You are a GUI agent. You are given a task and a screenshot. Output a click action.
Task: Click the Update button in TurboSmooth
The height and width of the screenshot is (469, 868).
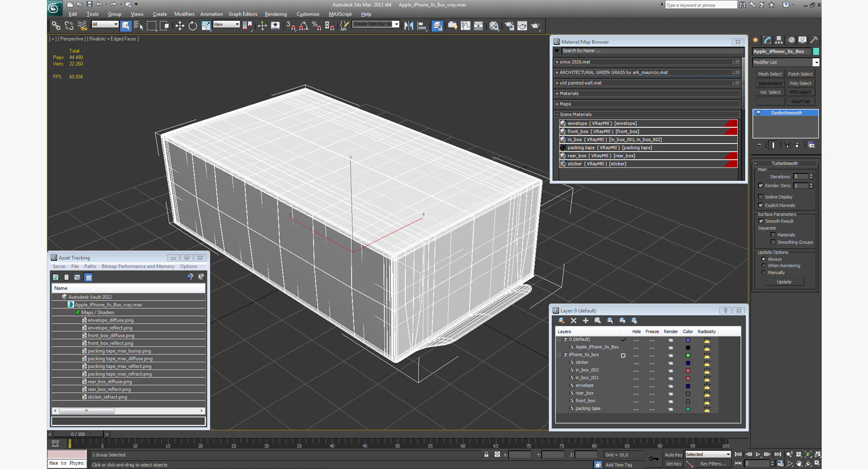pyautogui.click(x=784, y=282)
